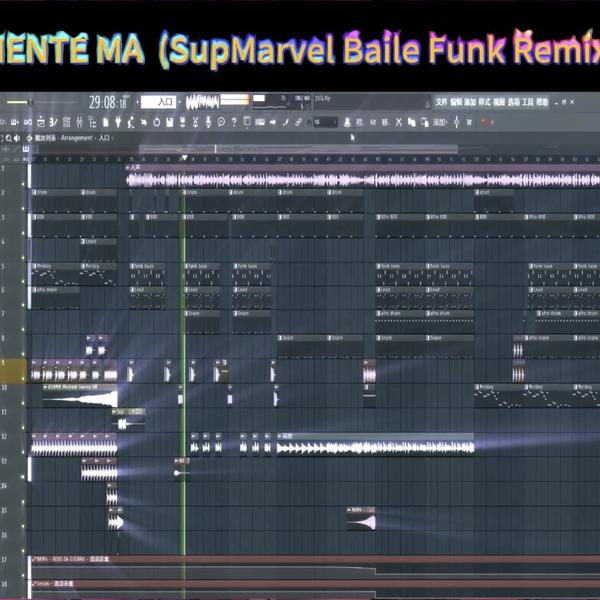Open the 工具 menu
The width and height of the screenshot is (600, 600).
point(528,102)
